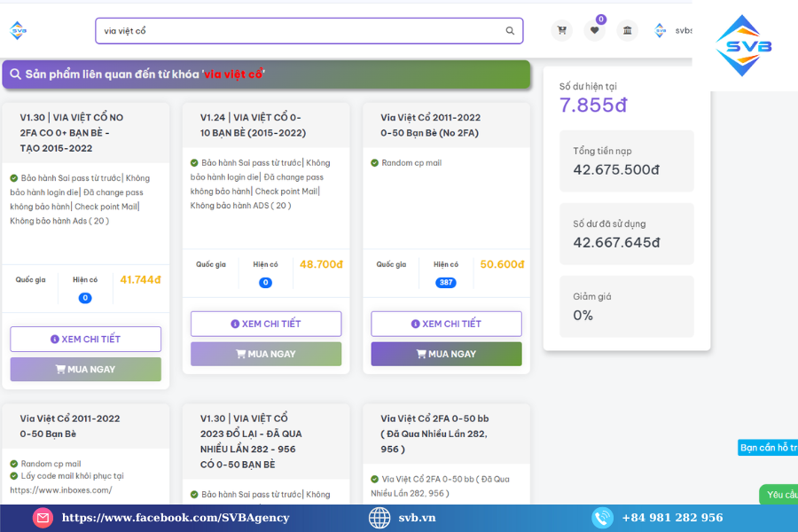The image size is (798, 532).
Task: Open the title 'Via Việt Cổ 2FA 0-50 bb'
Action: click(434, 434)
